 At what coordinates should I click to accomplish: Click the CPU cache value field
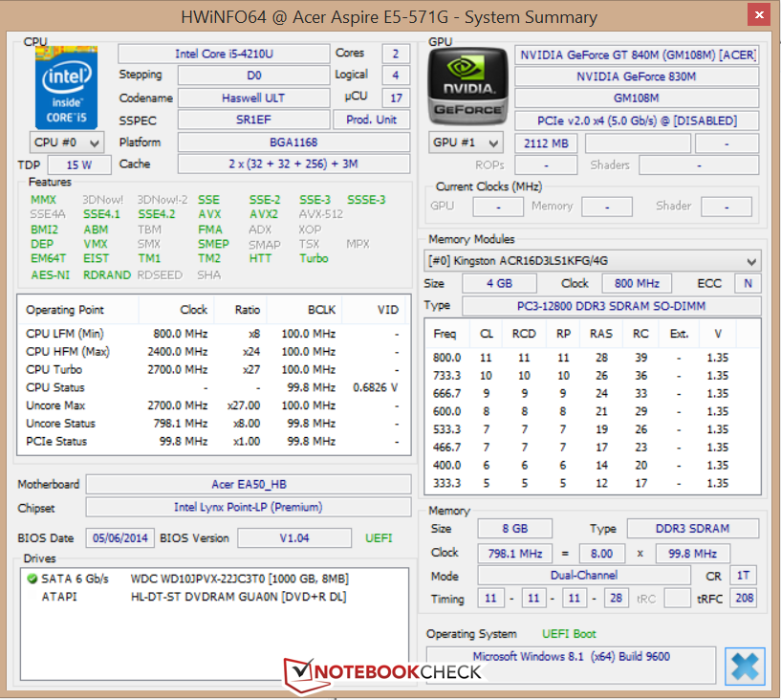(293, 164)
